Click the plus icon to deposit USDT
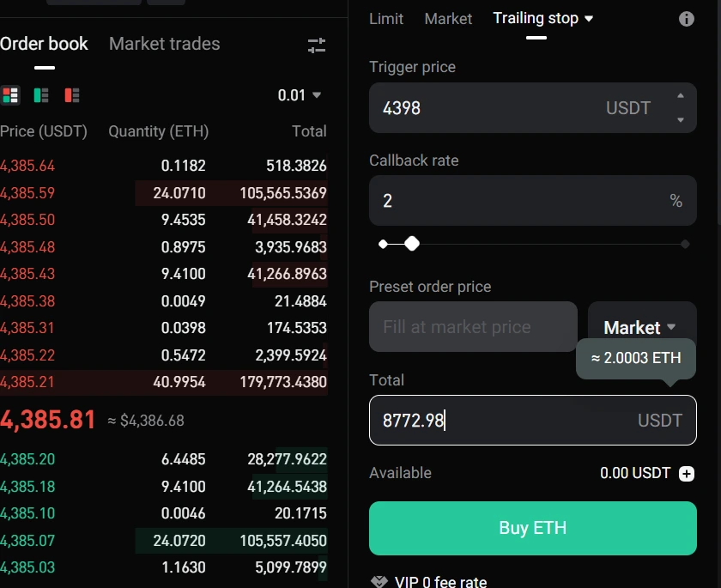The width and height of the screenshot is (721, 588). (686, 474)
